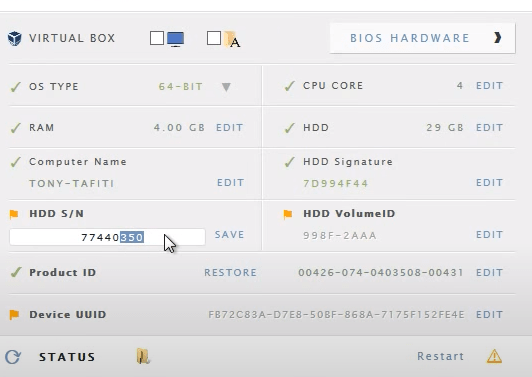Save the HDD S/N value
The width and height of the screenshot is (532, 377).
point(229,234)
